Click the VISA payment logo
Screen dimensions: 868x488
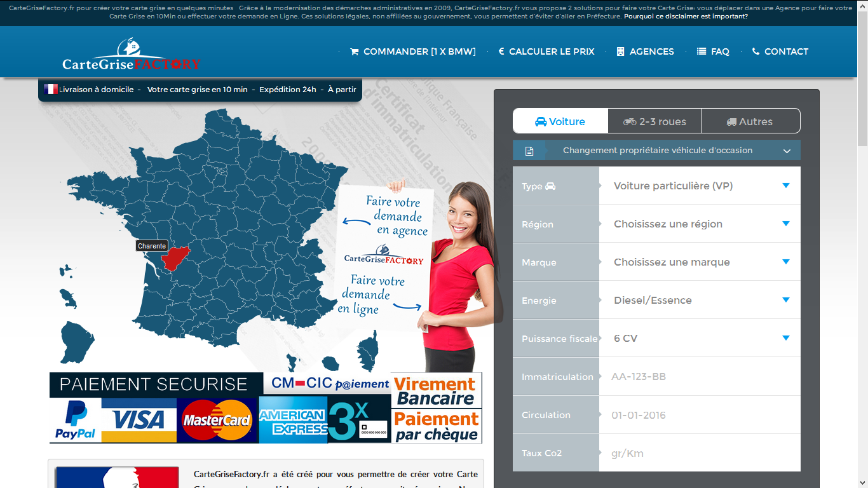tap(139, 420)
